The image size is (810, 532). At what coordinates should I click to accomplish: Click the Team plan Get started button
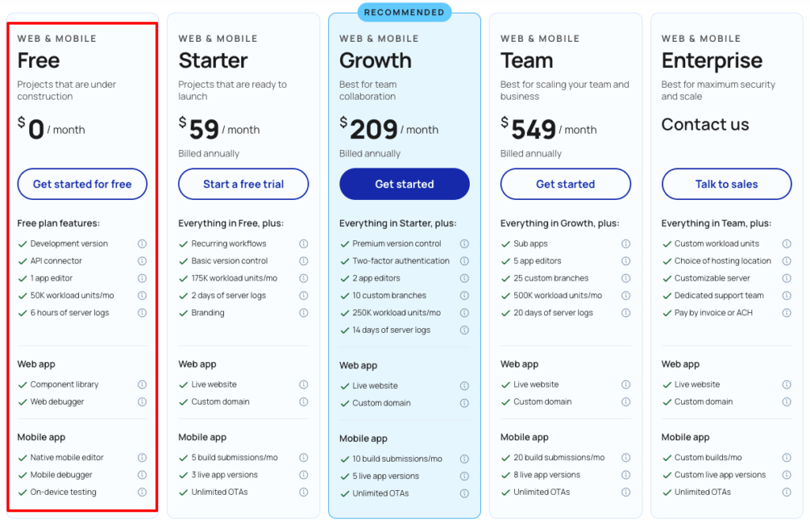click(x=566, y=184)
